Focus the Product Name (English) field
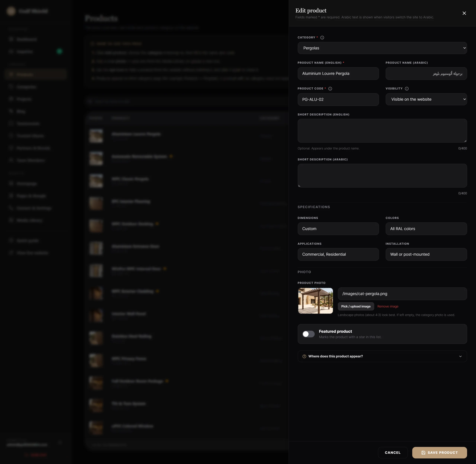Screen dimensions: 476x464 click(x=338, y=74)
